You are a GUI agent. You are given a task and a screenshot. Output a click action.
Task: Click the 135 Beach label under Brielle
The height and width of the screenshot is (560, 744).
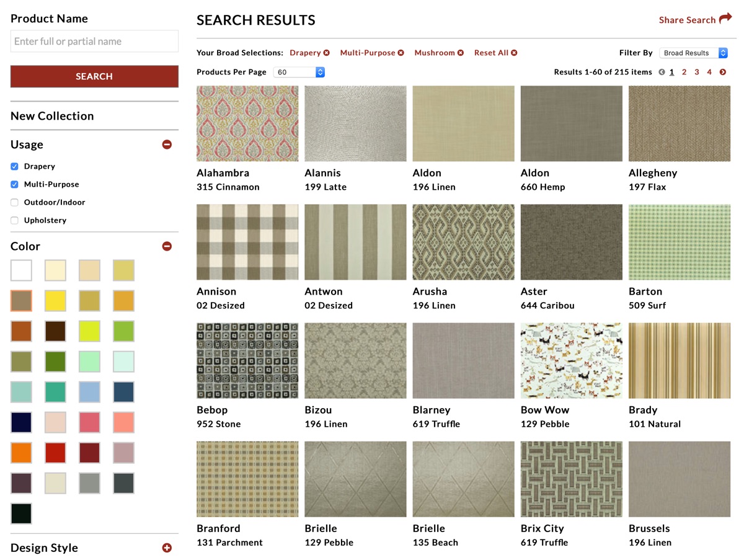[x=435, y=543]
